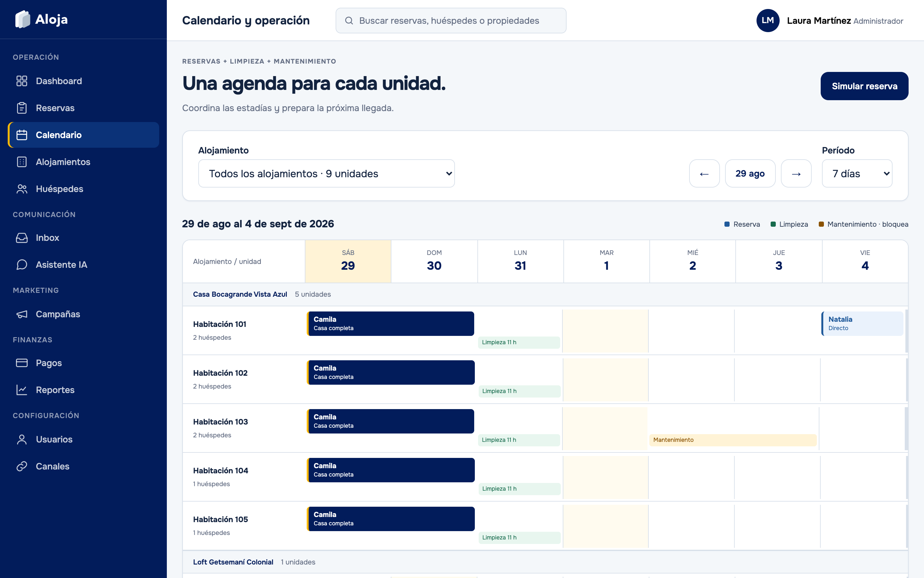The width and height of the screenshot is (924, 578).
Task: Open Asistente IA menu item
Action: click(83, 265)
